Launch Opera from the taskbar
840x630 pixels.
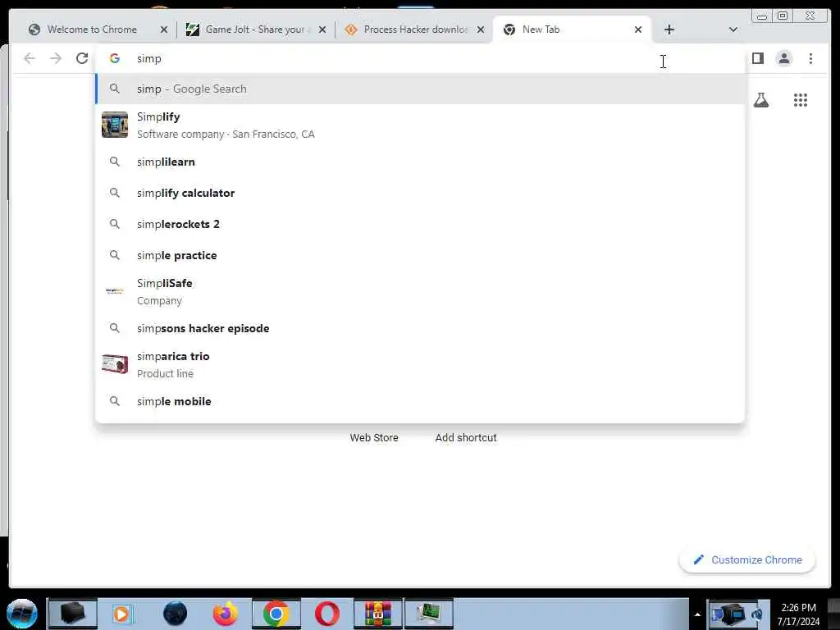pyautogui.click(x=326, y=614)
